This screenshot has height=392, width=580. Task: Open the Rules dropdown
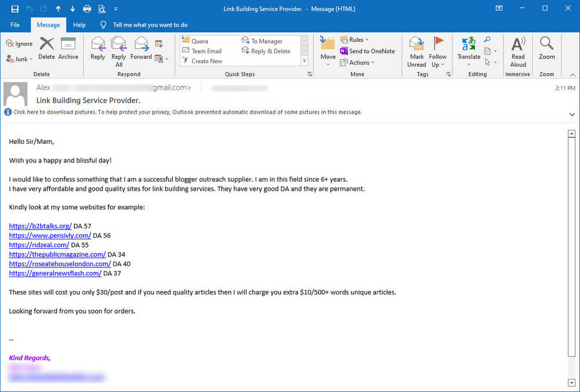click(x=354, y=39)
